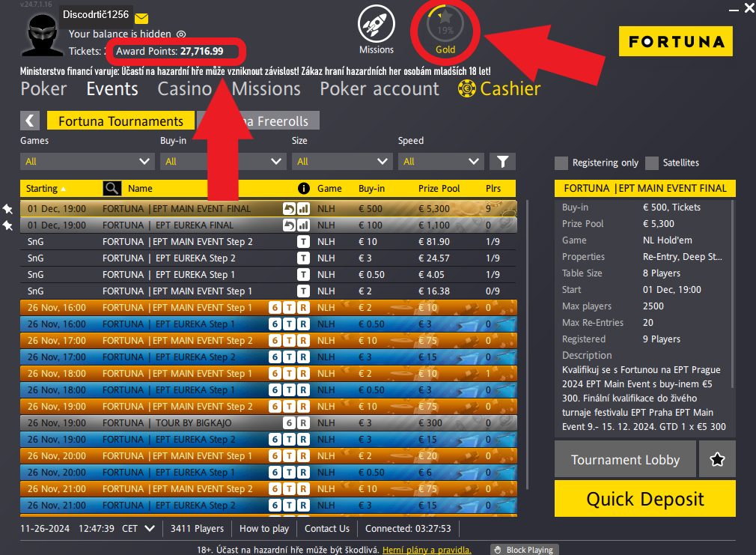Screen dimensions: 756x555
Task: Select FORTUNA | TOUR BY BIGKAJO row
Action: click(x=269, y=423)
